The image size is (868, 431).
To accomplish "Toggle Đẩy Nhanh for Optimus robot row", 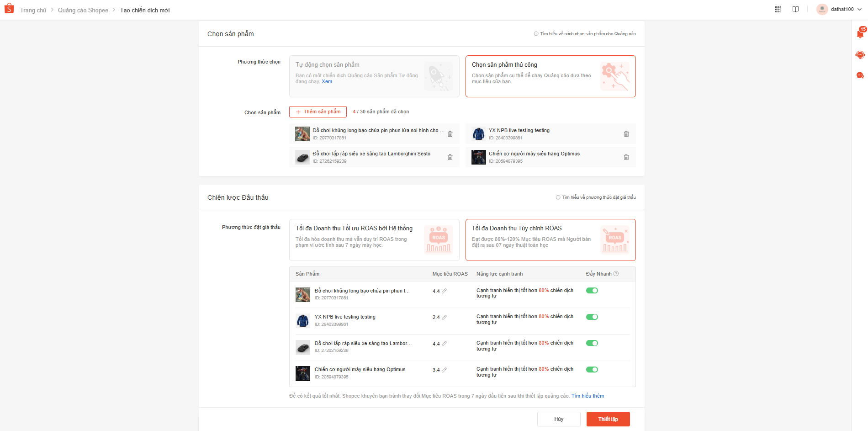I will (x=592, y=370).
